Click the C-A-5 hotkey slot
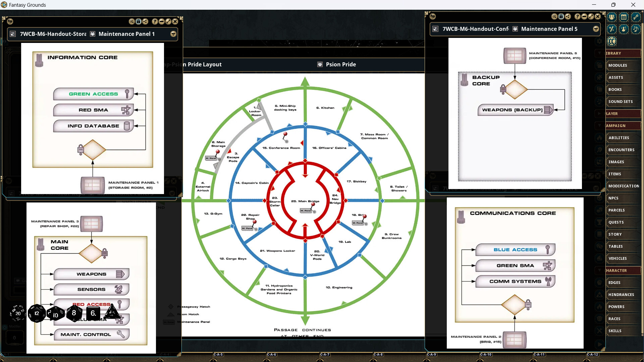Viewport: 644px width, 362px height. pos(218,355)
